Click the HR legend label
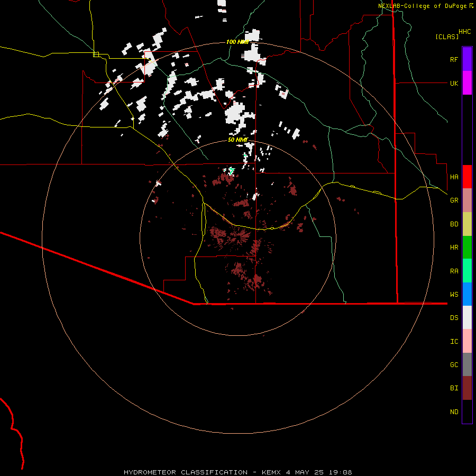 pyautogui.click(x=454, y=248)
